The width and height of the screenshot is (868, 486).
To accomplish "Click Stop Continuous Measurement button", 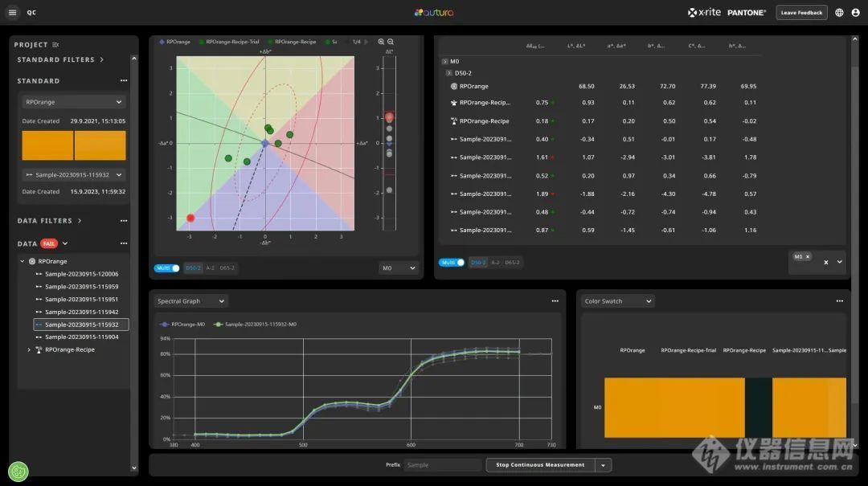I will click(539, 465).
